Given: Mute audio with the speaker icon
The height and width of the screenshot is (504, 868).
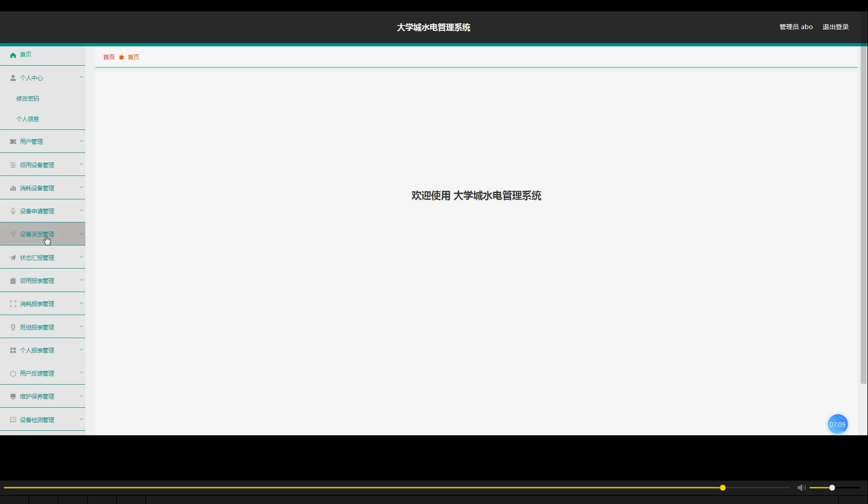Looking at the screenshot, I should [x=801, y=487].
